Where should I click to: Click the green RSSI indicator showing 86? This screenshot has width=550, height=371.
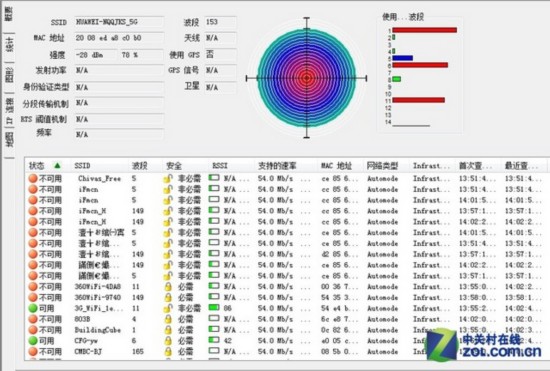coord(214,308)
